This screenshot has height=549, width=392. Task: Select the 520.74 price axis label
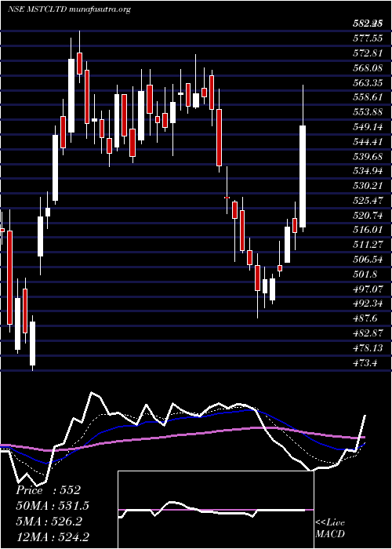pos(367,216)
